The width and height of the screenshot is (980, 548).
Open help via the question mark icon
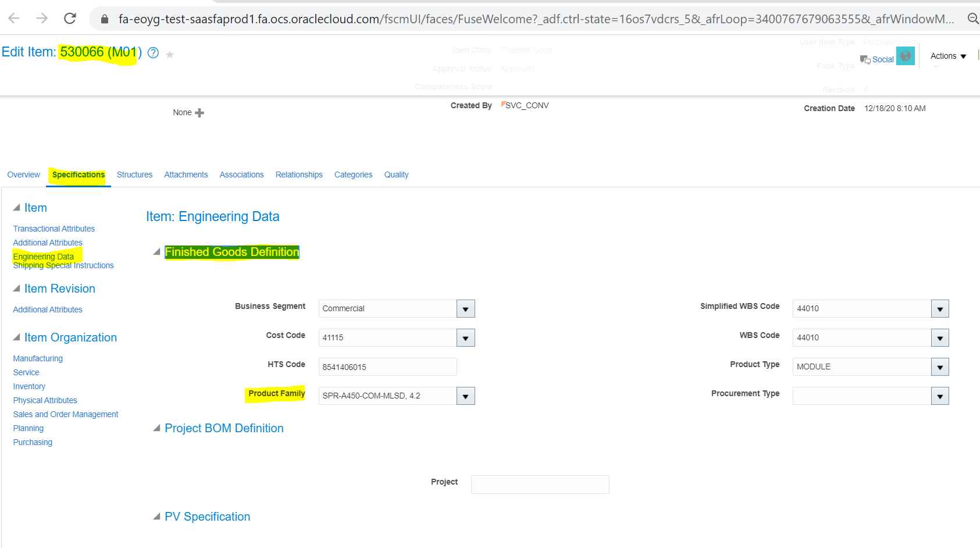[x=152, y=53]
